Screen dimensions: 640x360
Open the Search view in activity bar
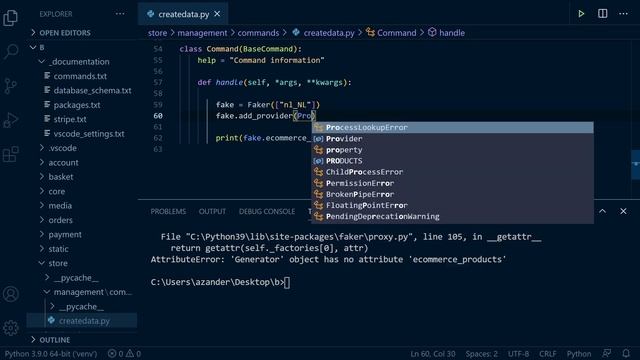(x=11, y=51)
